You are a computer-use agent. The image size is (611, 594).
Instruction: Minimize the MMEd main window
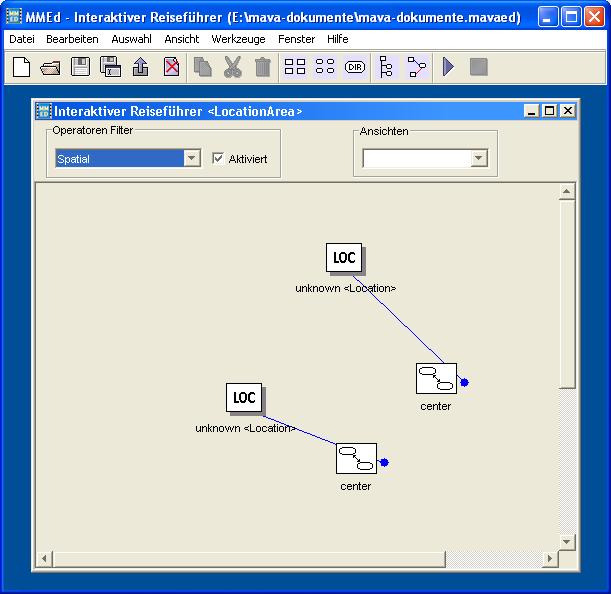pos(547,17)
